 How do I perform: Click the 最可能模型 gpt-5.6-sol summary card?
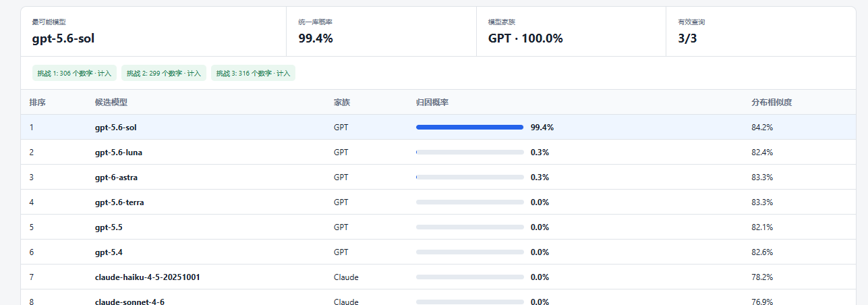[154, 32]
